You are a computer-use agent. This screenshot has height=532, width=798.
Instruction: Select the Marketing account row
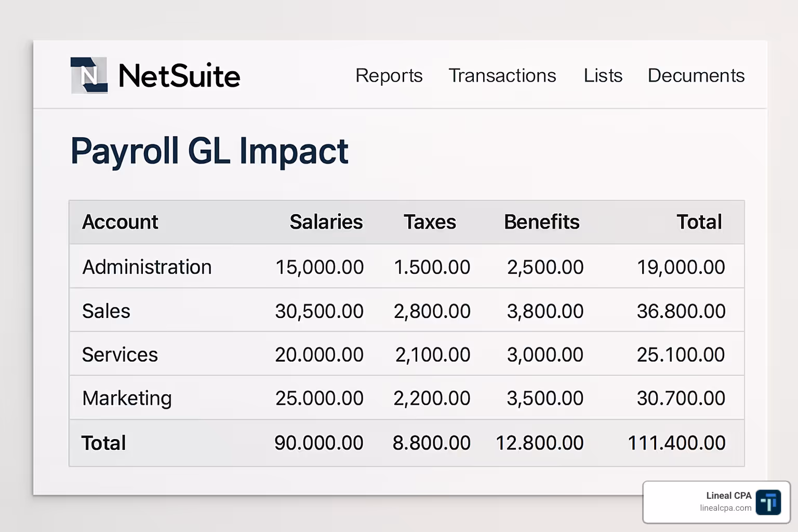127,398
